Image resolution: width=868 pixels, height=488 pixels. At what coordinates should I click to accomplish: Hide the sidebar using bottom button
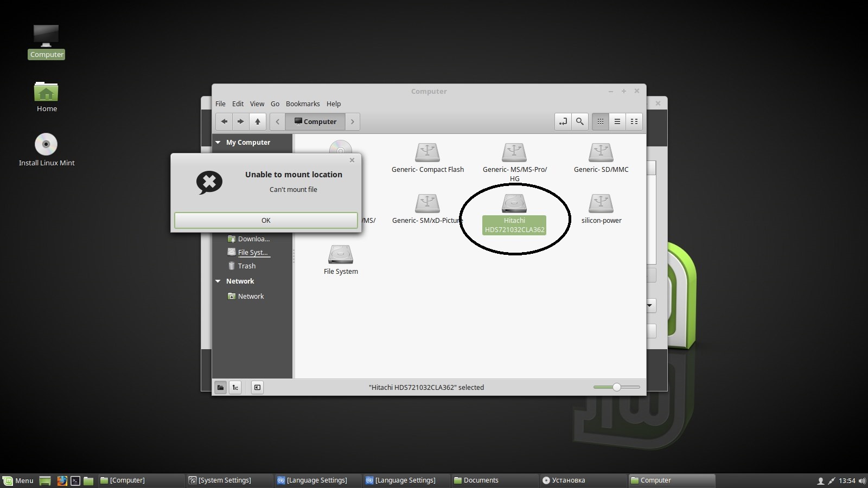257,387
